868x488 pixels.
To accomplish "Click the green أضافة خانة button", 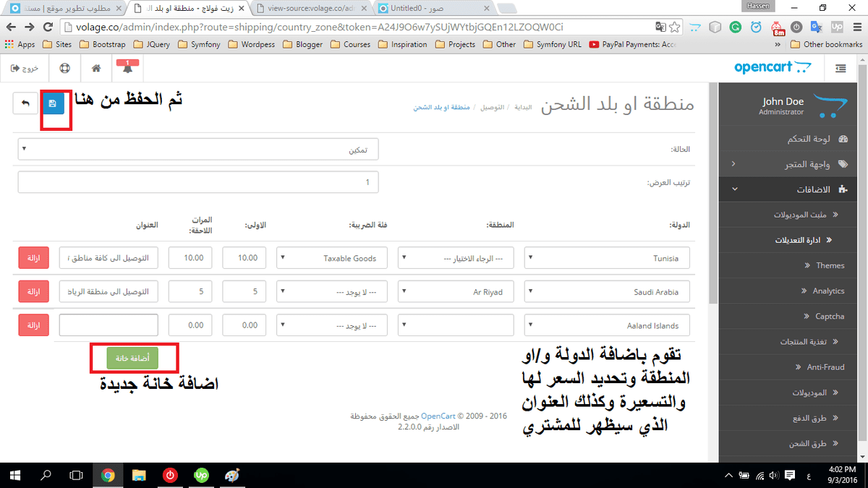I will [x=132, y=358].
